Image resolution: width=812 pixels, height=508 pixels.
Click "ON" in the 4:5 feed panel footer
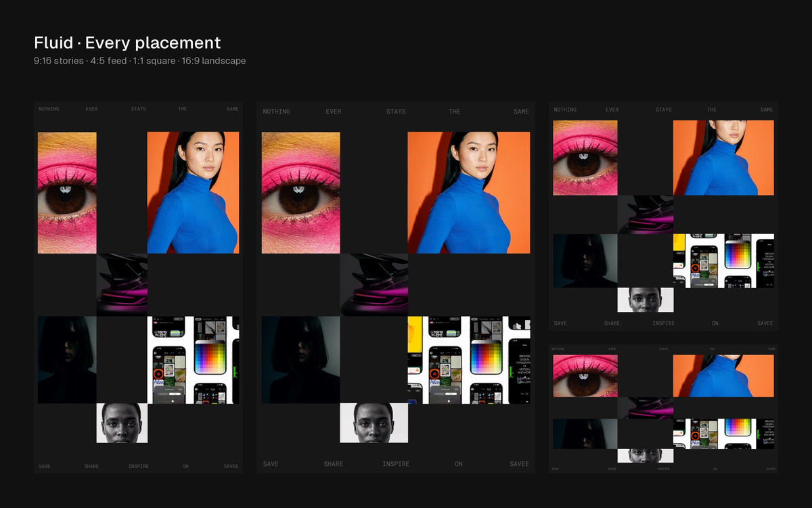point(459,464)
